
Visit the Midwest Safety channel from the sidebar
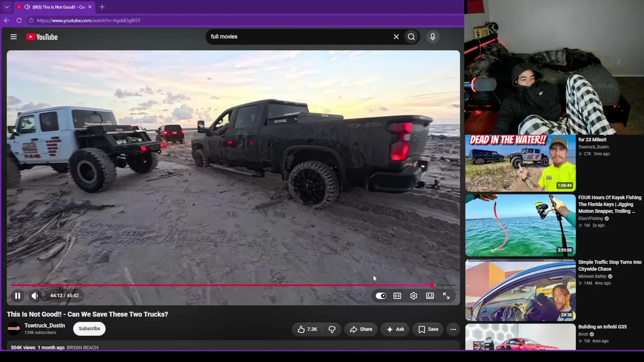coord(592,277)
